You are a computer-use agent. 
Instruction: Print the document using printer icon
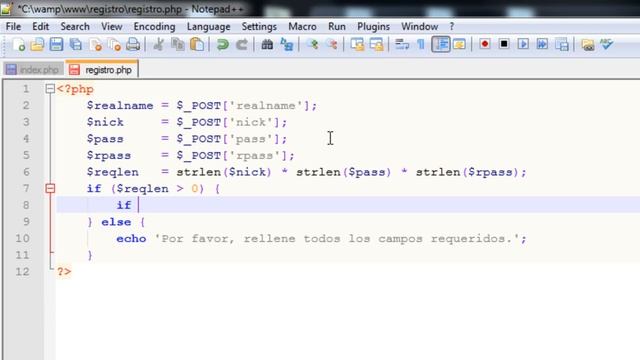[133, 44]
